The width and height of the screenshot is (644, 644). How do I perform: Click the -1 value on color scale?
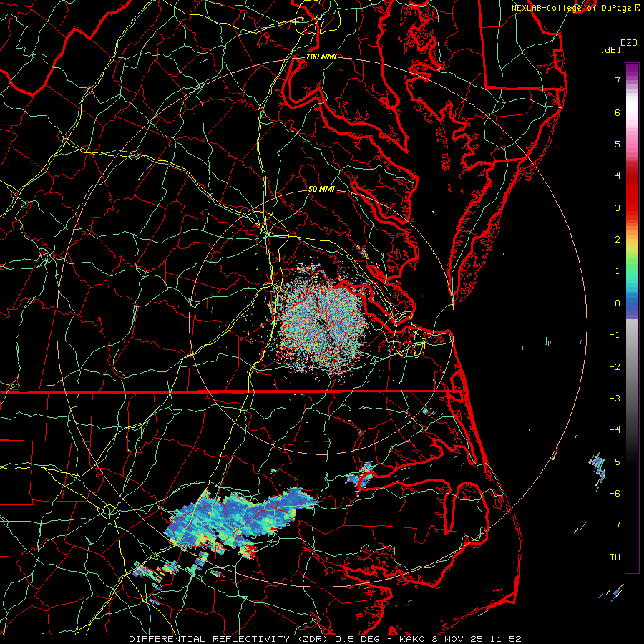(615, 335)
